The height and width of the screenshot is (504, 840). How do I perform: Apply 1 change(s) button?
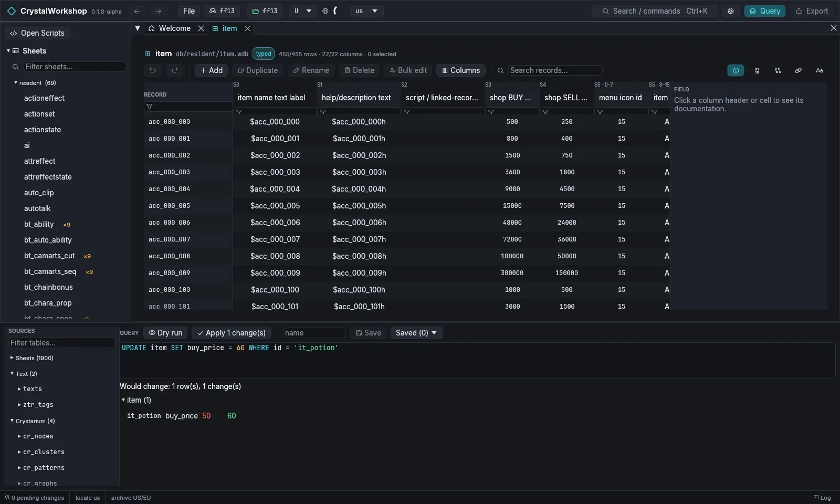(x=231, y=333)
